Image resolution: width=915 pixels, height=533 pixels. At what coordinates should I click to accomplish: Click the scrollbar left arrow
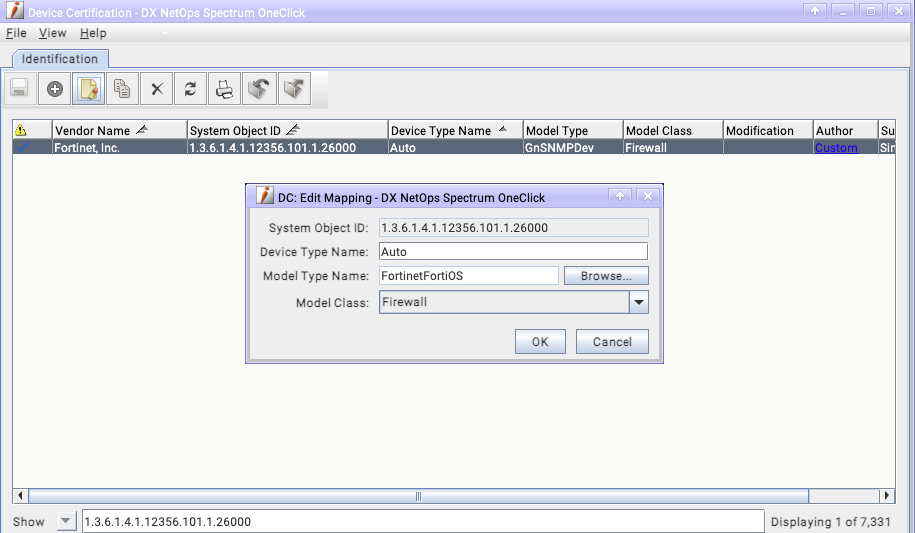(20, 496)
